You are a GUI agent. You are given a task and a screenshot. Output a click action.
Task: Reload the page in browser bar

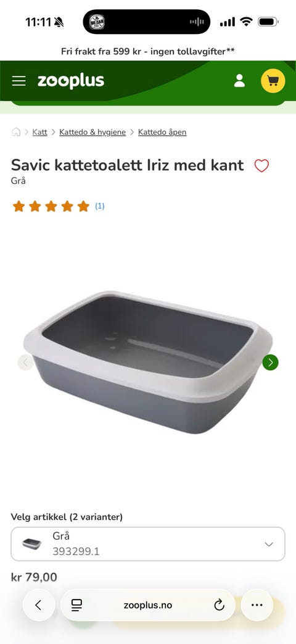tap(220, 604)
